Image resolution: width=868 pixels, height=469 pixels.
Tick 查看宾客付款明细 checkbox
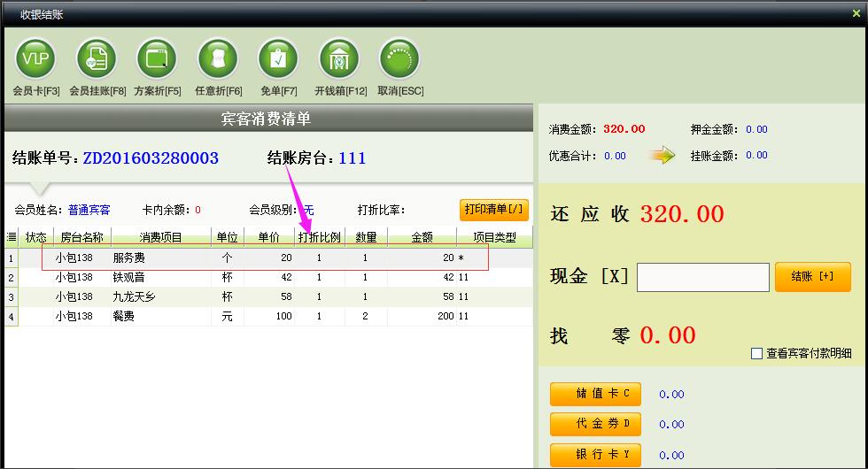pyautogui.click(x=756, y=353)
